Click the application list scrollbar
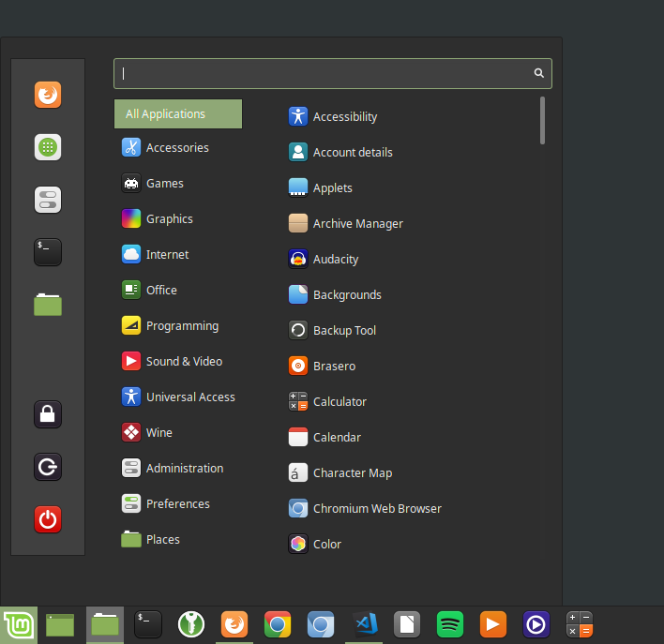 pyautogui.click(x=542, y=120)
